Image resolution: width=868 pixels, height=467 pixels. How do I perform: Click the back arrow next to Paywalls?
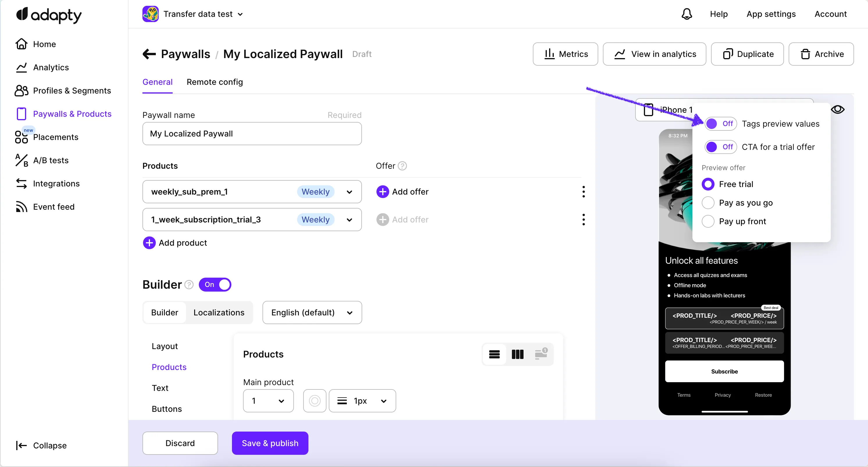(149, 54)
